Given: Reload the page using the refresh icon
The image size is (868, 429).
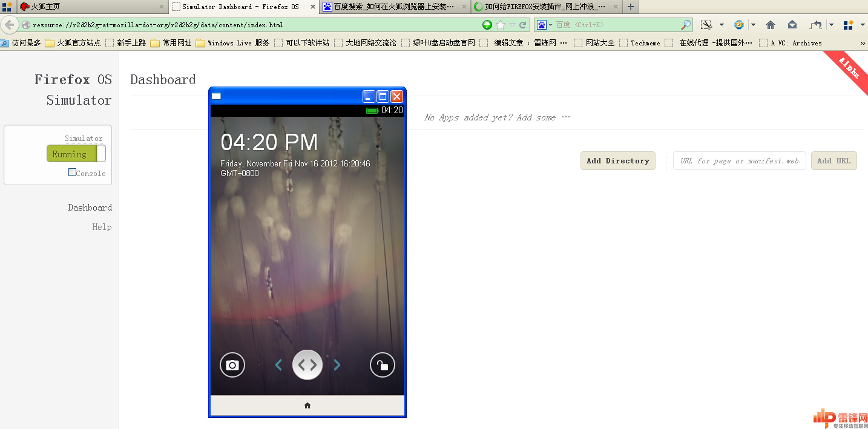Looking at the screenshot, I should [523, 25].
